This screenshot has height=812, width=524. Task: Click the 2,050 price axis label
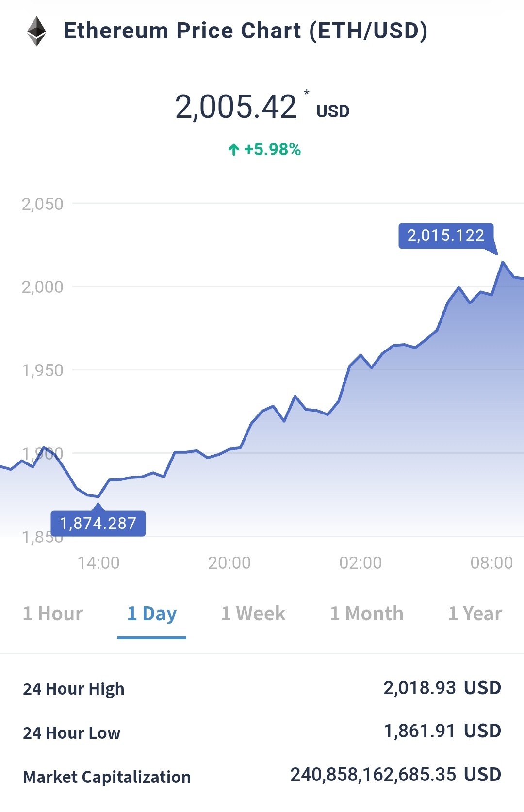click(42, 204)
